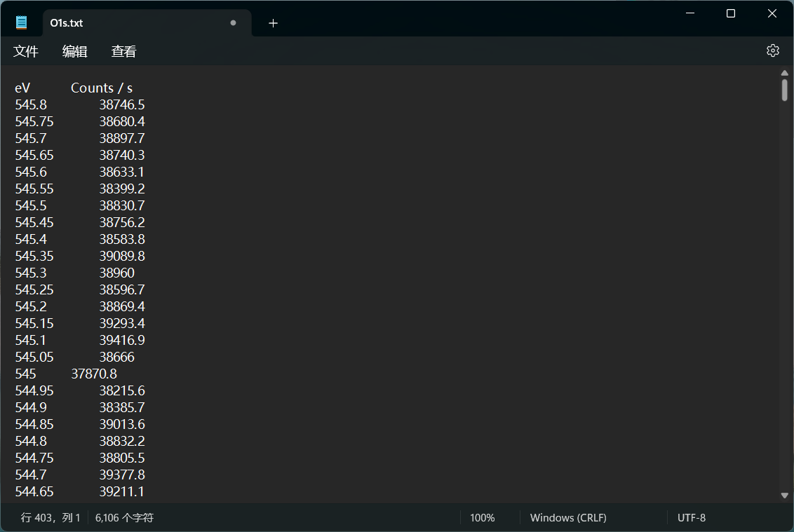Click on value 39293.4
Screen dimensions: 794x532
[x=122, y=323]
